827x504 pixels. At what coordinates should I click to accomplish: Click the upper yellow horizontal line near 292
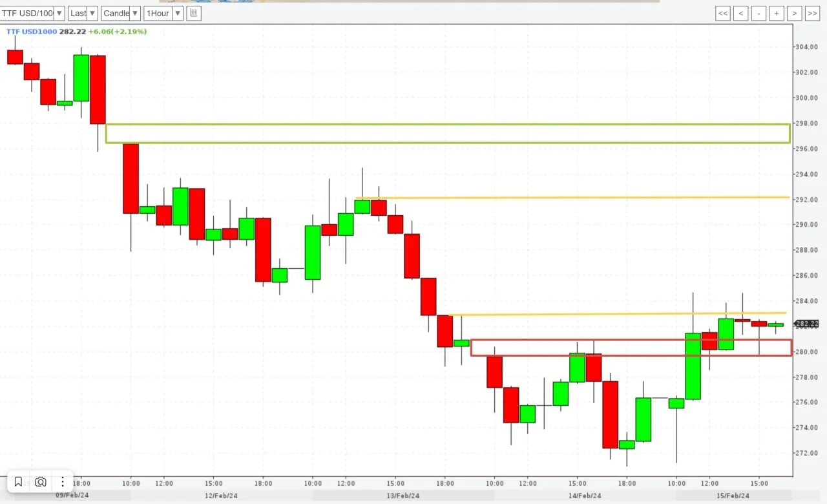(x=572, y=198)
